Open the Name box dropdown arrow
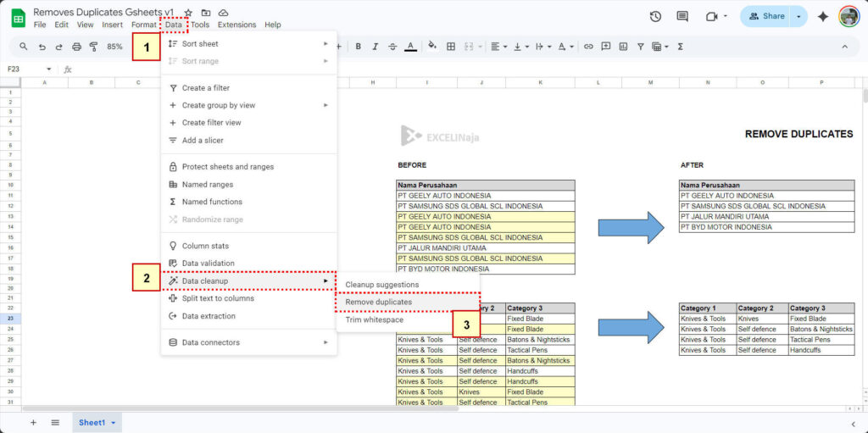Viewport: 868px width, 433px height. pyautogui.click(x=48, y=69)
